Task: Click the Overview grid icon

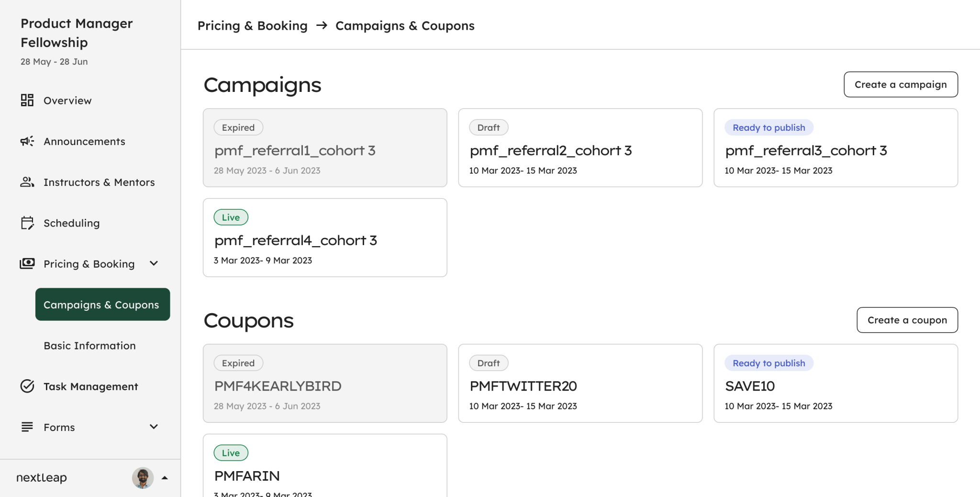Action: point(27,100)
